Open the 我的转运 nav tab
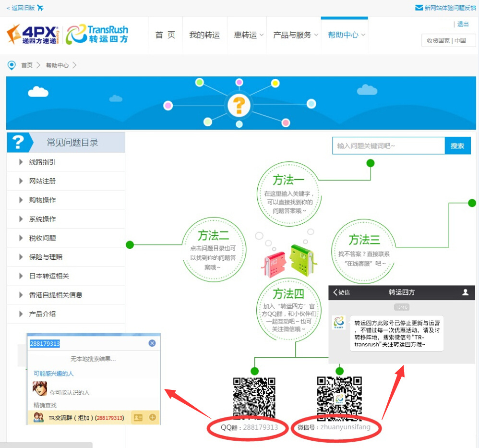 pos(204,35)
